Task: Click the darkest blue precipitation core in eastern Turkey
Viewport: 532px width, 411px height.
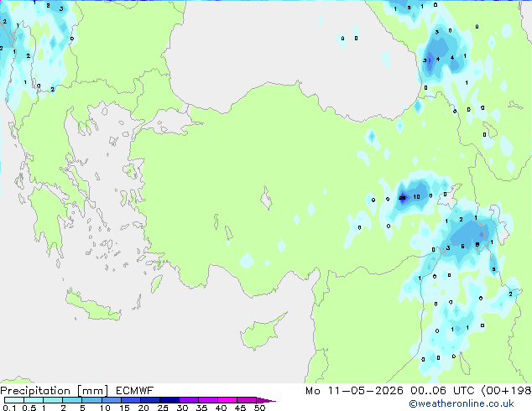Action: [x=403, y=198]
